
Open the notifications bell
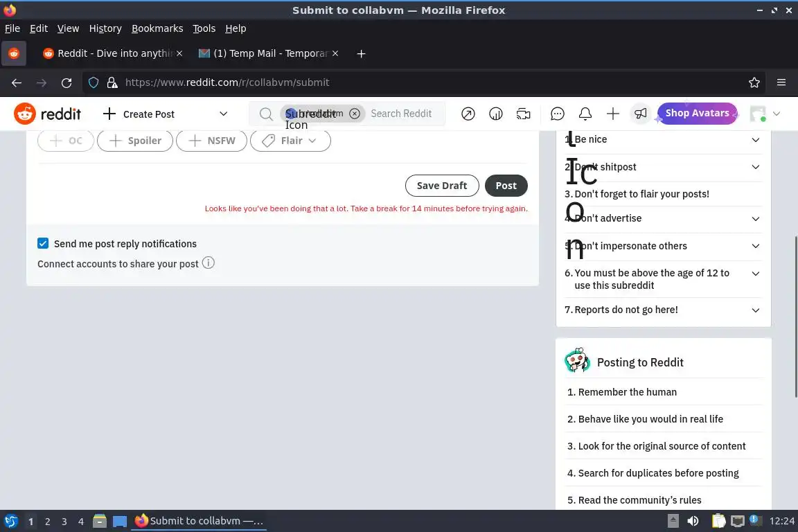pyautogui.click(x=585, y=114)
